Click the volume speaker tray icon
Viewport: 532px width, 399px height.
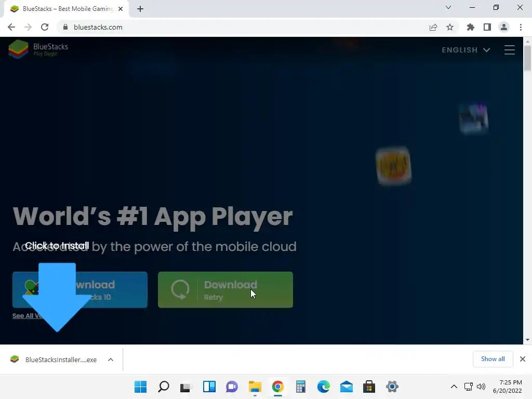(481, 387)
